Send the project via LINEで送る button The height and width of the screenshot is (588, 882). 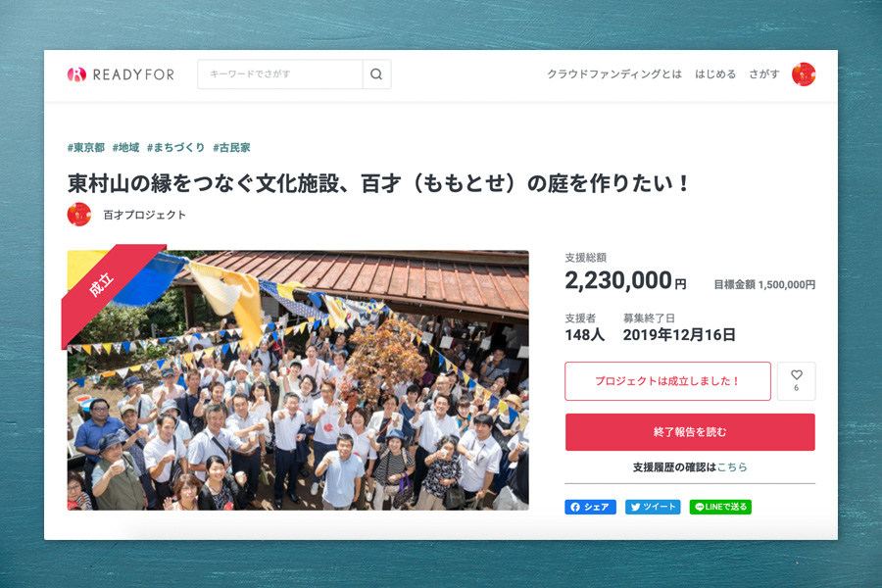pos(720,507)
